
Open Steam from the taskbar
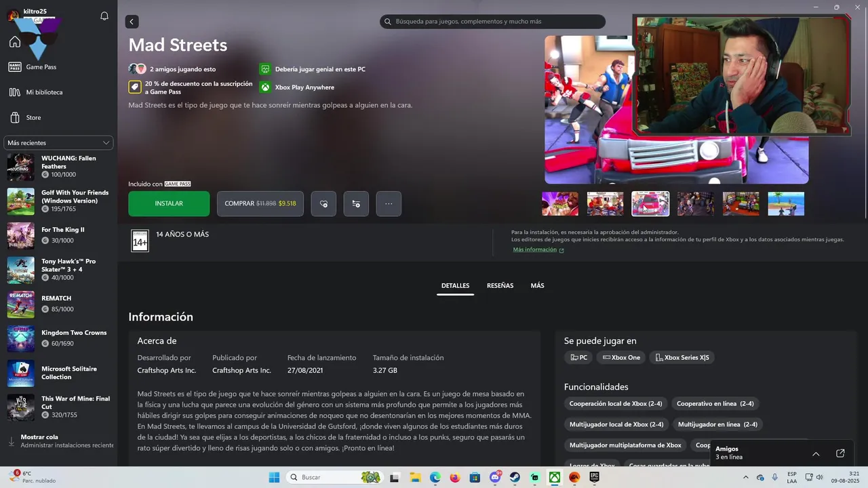[x=515, y=477]
